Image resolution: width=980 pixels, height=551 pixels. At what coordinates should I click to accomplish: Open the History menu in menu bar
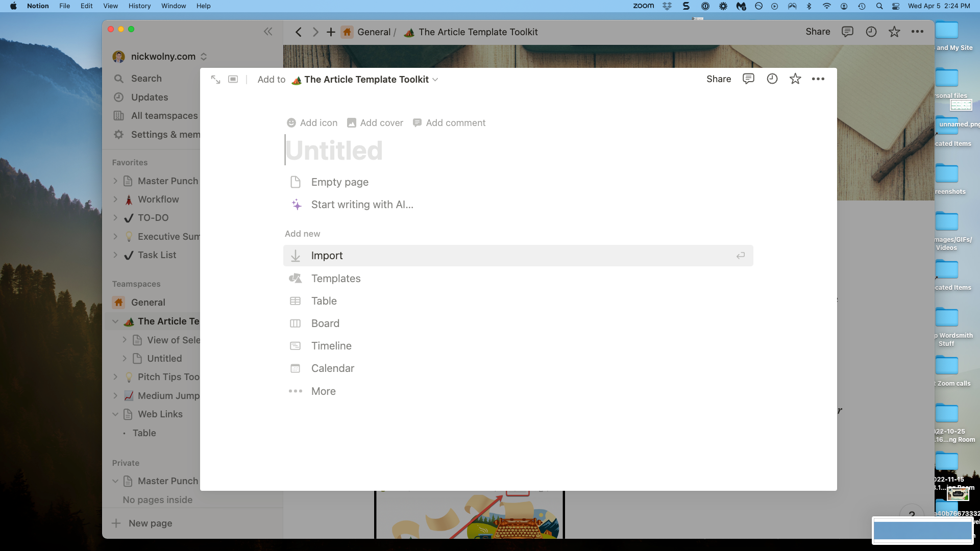coord(139,6)
